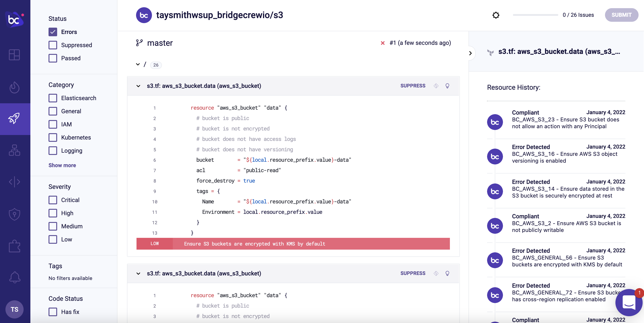The height and width of the screenshot is (323, 644).
Task: Uncheck the Errors status filter
Action: pos(53,32)
